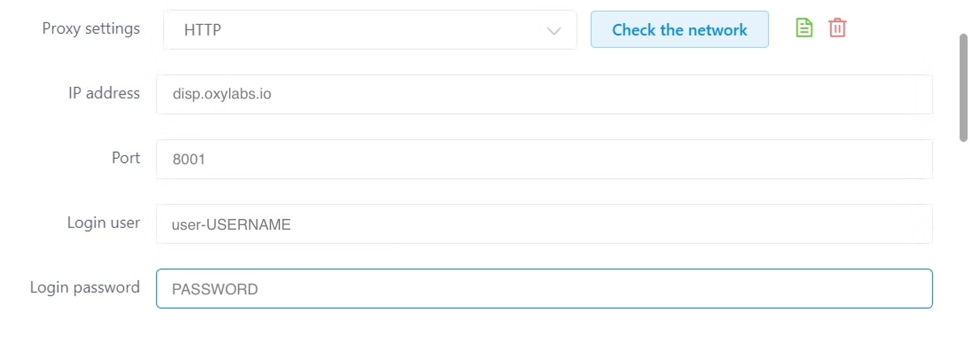
Task: Open the Proxy settings HTTP dropdown
Action: (x=370, y=30)
